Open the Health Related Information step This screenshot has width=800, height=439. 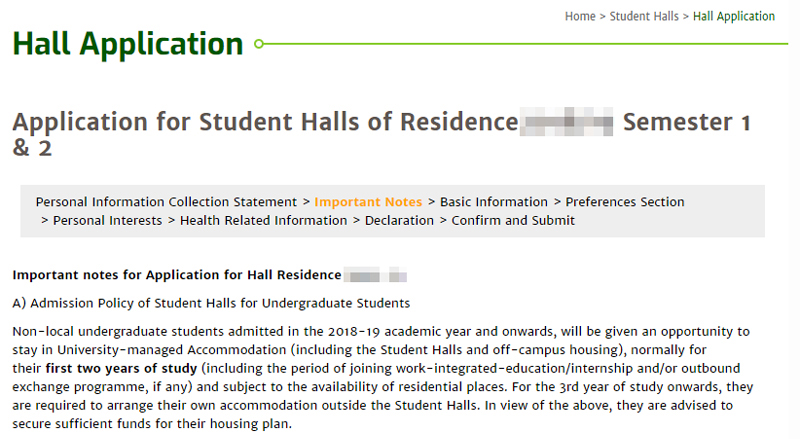(263, 221)
